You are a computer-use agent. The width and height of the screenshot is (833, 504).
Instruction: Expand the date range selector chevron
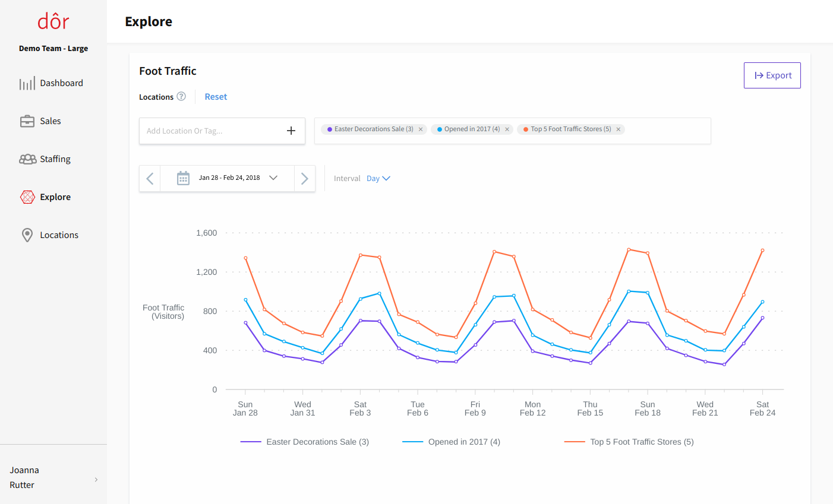[x=273, y=177]
